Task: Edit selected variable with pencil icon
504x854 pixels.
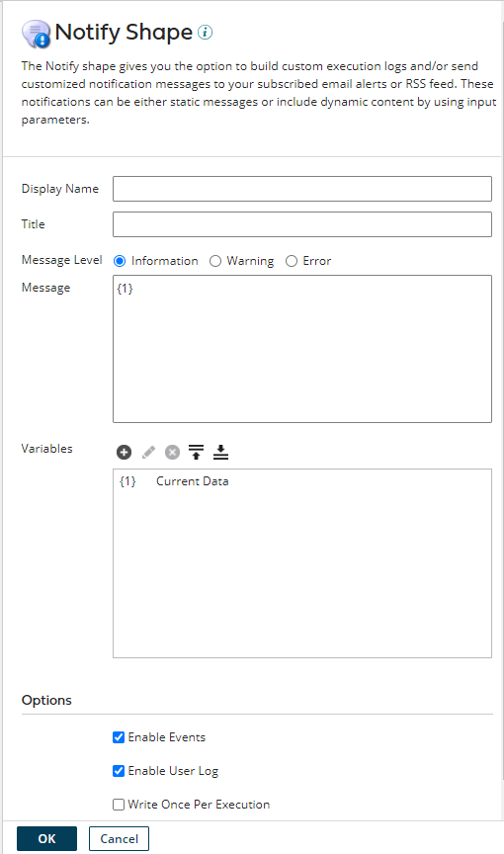Action: click(148, 452)
